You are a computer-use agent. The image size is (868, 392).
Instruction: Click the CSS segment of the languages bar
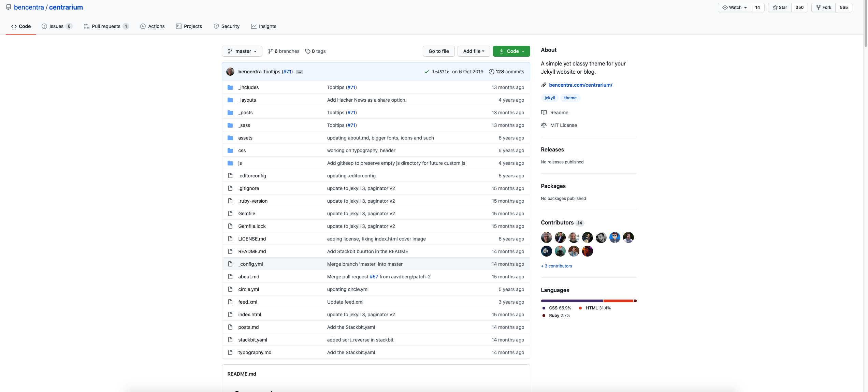click(572, 301)
